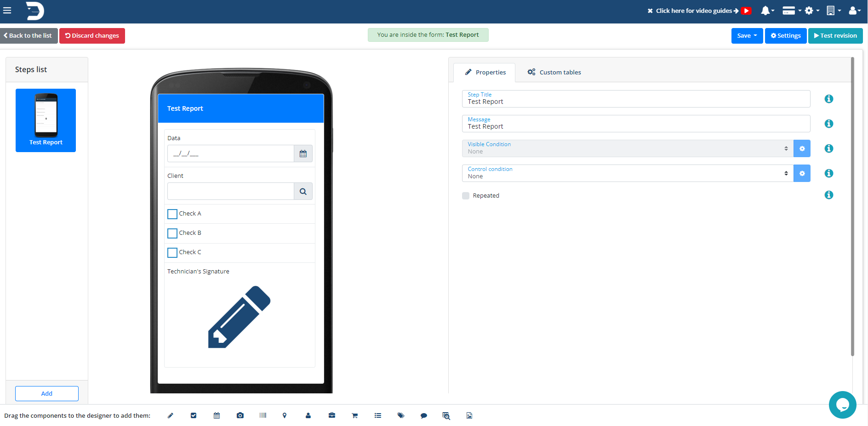Open the notifications bell dropdown
Image resolution: width=868 pixels, height=426 pixels.
point(767,11)
